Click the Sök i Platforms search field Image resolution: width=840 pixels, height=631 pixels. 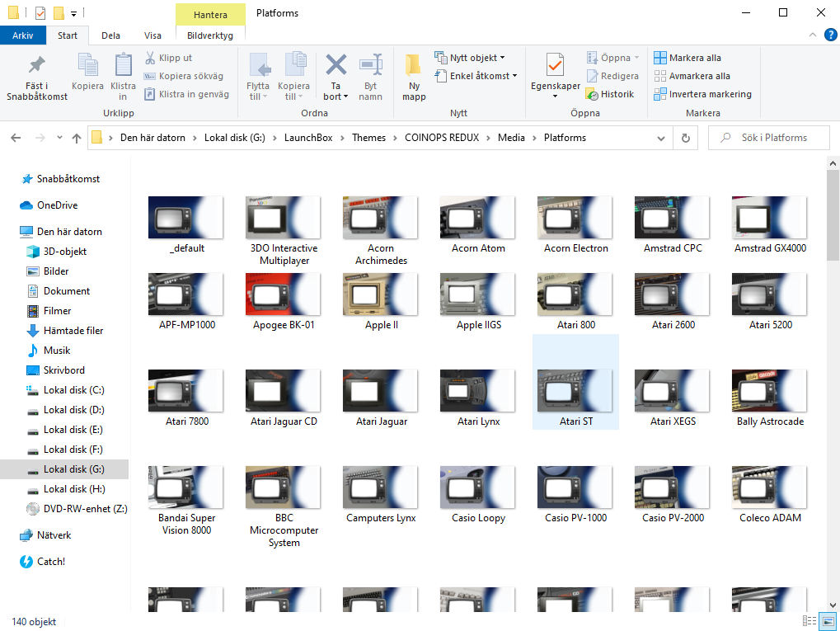(769, 138)
